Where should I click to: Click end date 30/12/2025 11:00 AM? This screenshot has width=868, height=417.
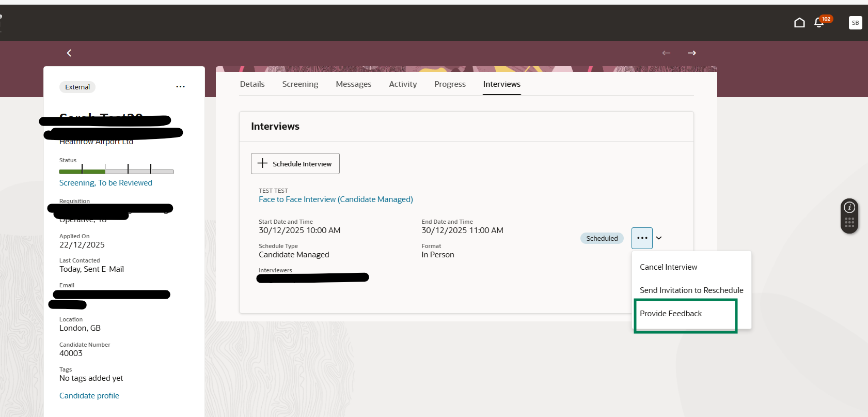pos(462,230)
